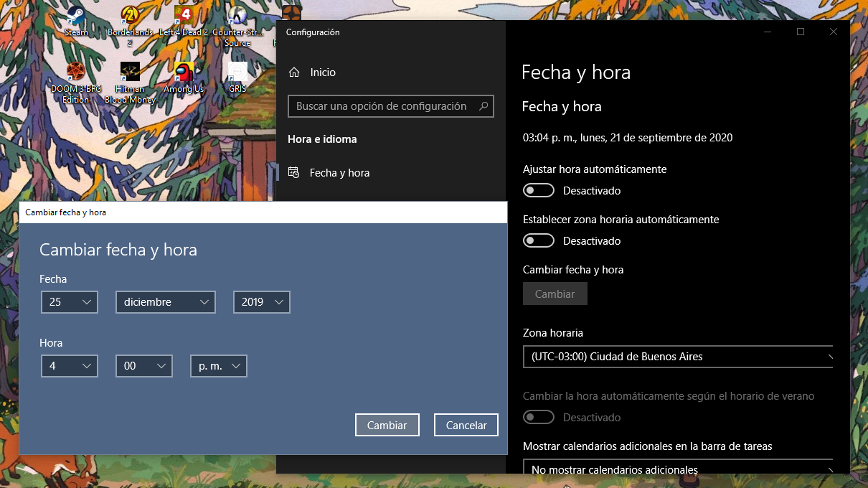Go to Inicio in Configuración sidebar

(x=391, y=72)
